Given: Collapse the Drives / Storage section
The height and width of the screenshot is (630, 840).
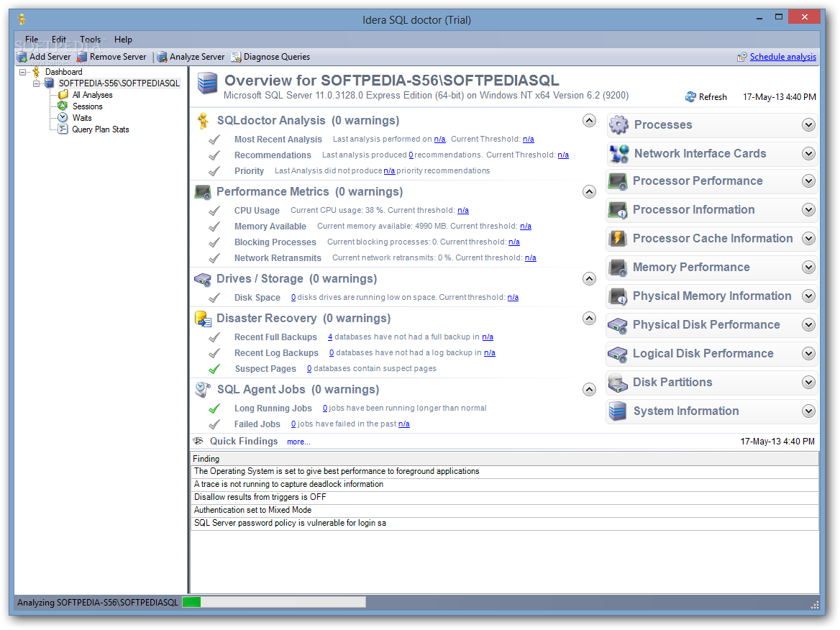Looking at the screenshot, I should pos(589,278).
